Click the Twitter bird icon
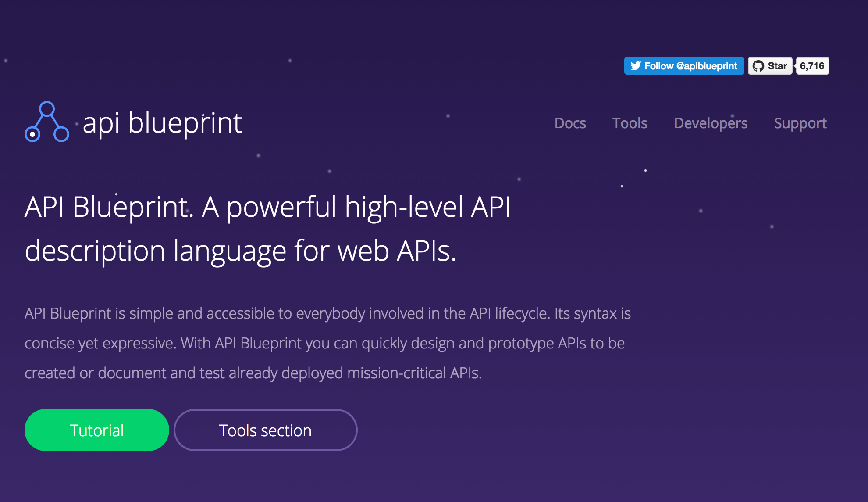 click(x=635, y=66)
